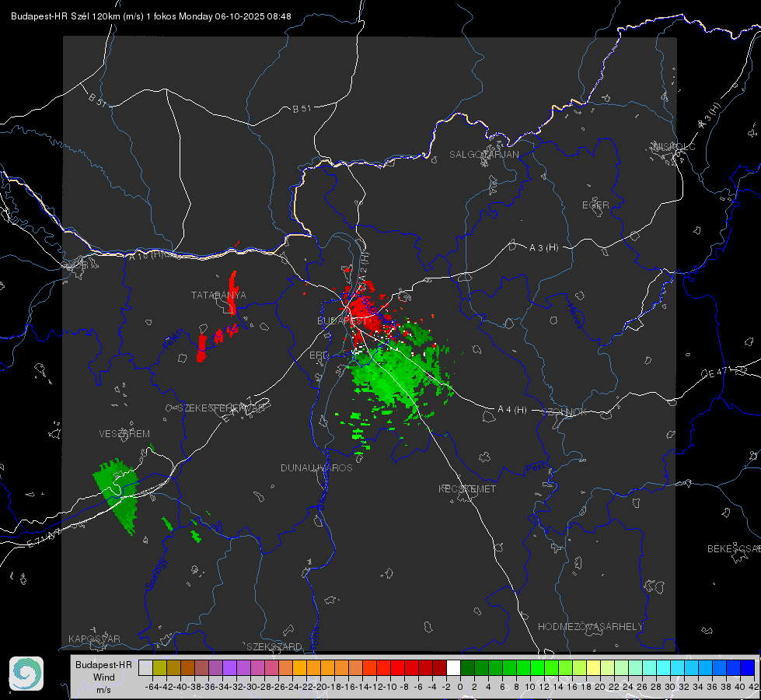Click the swirl logo icon beside the legend

click(x=26, y=674)
